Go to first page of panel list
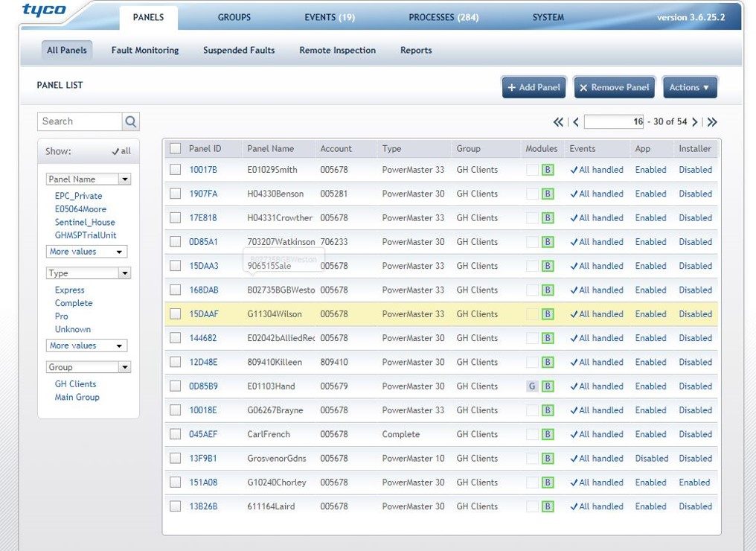Viewport: 756px width, 551px height. (x=558, y=122)
